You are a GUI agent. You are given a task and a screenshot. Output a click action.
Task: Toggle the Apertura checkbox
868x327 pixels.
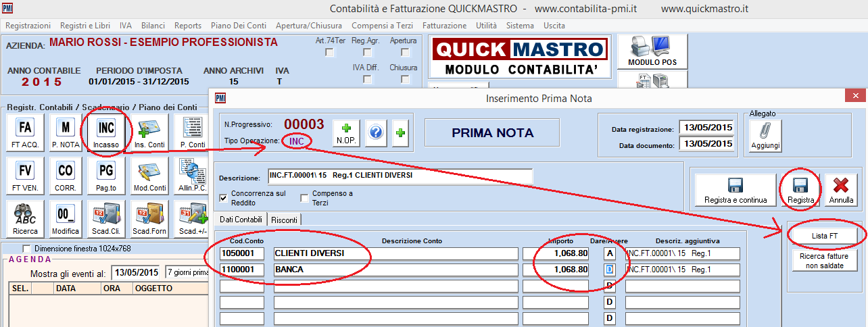tap(404, 52)
